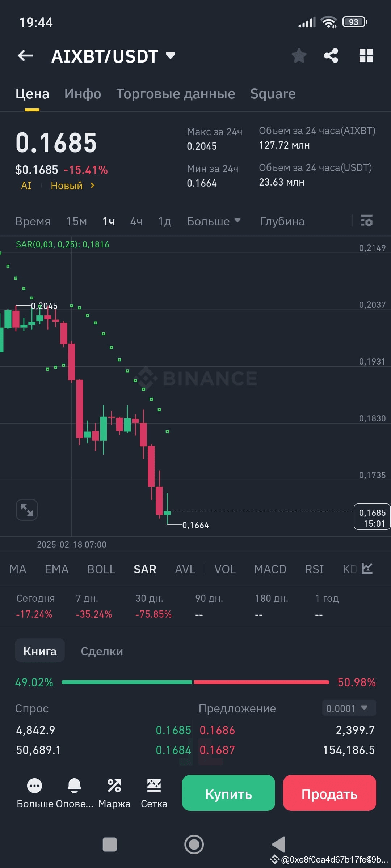Open the Торговые данные tab
This screenshot has height=868, width=391.
tap(176, 93)
